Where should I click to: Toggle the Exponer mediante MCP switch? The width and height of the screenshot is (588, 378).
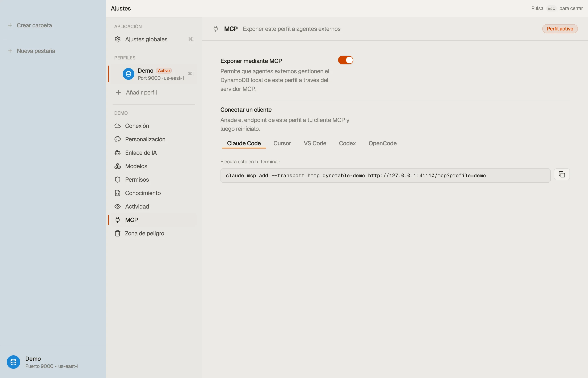tap(345, 60)
